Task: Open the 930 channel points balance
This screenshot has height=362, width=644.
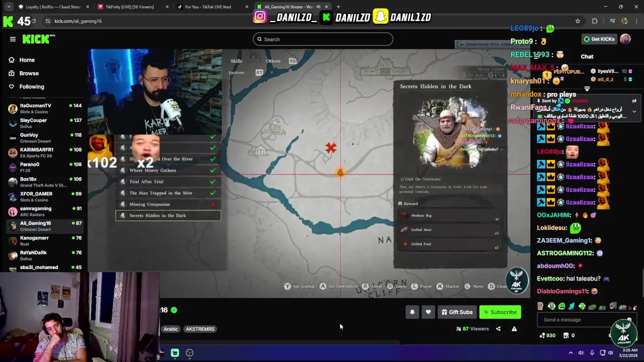Action: [547, 335]
